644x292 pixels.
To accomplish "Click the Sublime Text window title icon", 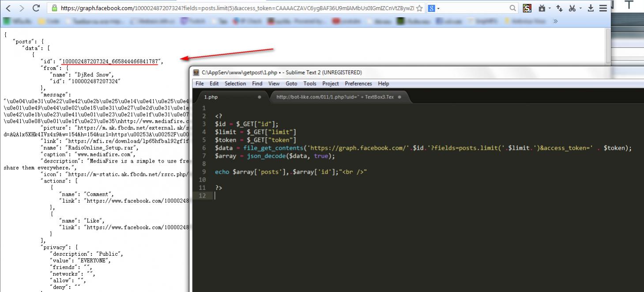I will (196, 72).
